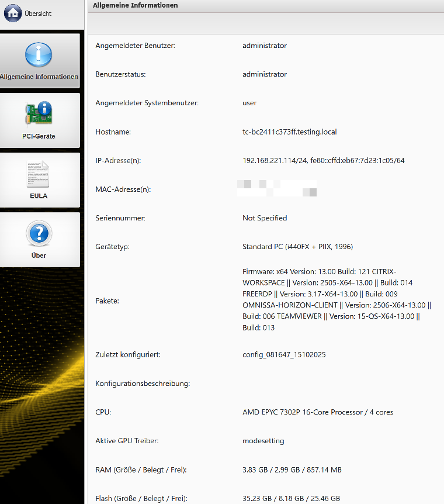Image resolution: width=444 pixels, height=504 pixels.
Task: Open the Allgemeine Informationen info icon
Action: click(x=39, y=56)
